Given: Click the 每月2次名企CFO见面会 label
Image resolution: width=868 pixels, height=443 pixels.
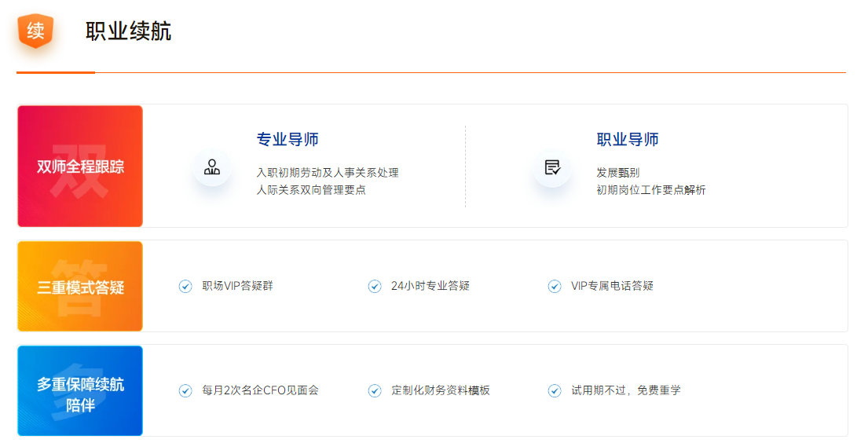Looking at the screenshot, I should 260,390.
